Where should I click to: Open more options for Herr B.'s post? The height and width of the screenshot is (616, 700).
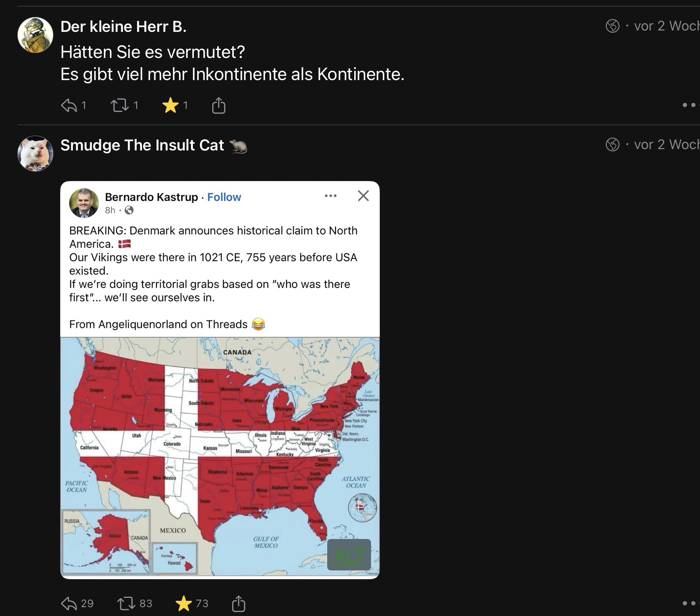click(689, 105)
